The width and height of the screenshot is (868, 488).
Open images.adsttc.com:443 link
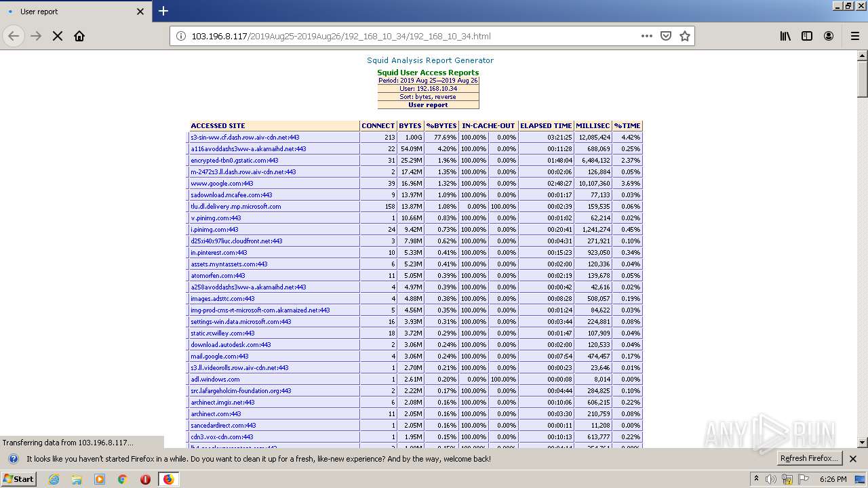222,299
